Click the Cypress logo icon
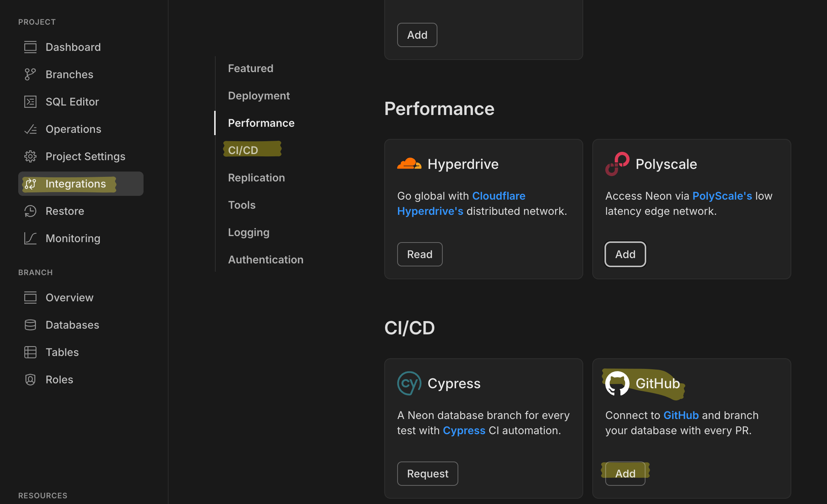 (409, 383)
